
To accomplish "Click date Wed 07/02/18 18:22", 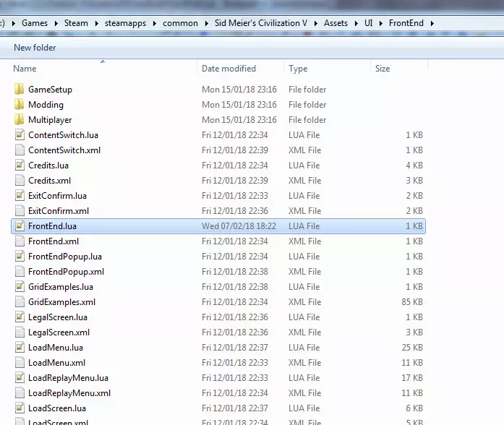I will pos(239,226).
